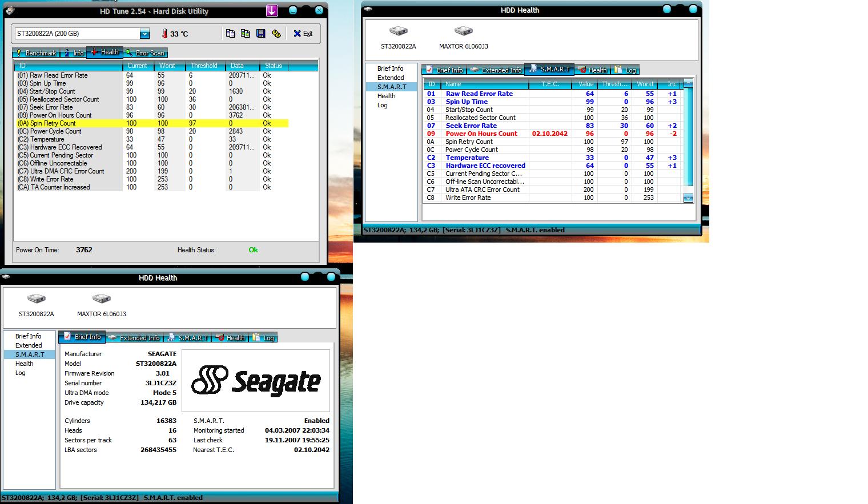This screenshot has width=868, height=504.
Task: Click the Name column header in S.M.A.R.T table
Action: [485, 84]
